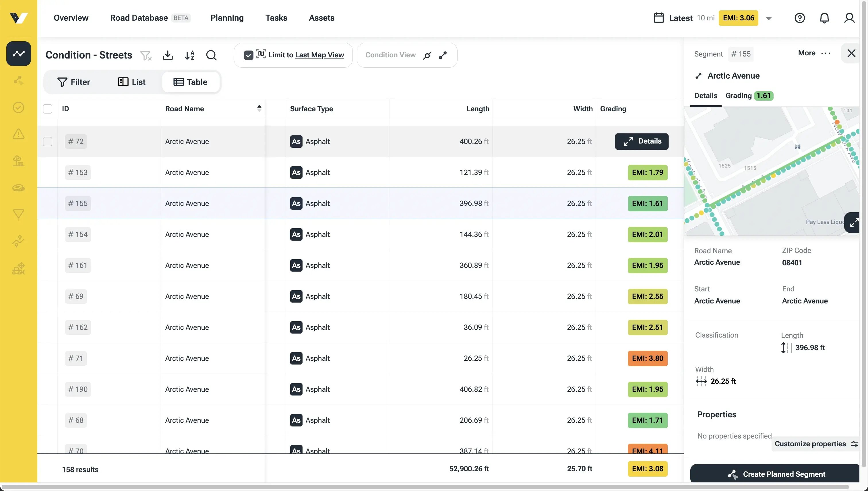Viewport: 868px width, 491px height.
Task: Open the Overview tab
Action: [x=71, y=18]
